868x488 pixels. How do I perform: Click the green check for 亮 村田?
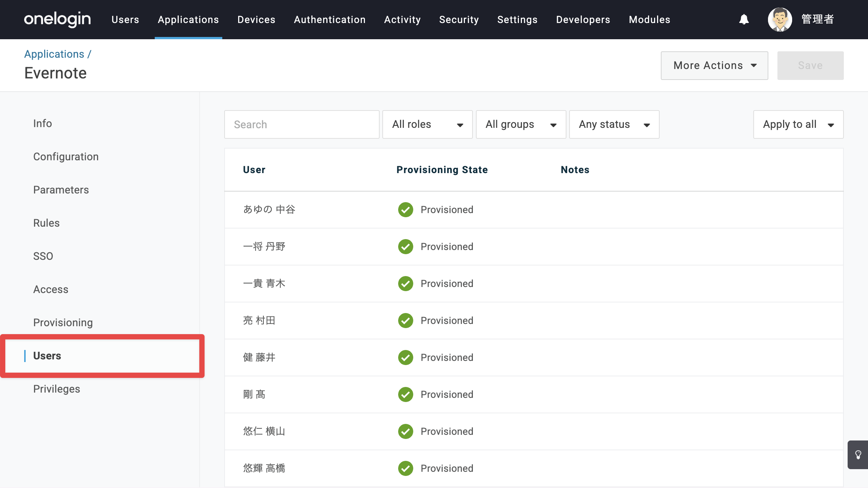[x=405, y=321]
